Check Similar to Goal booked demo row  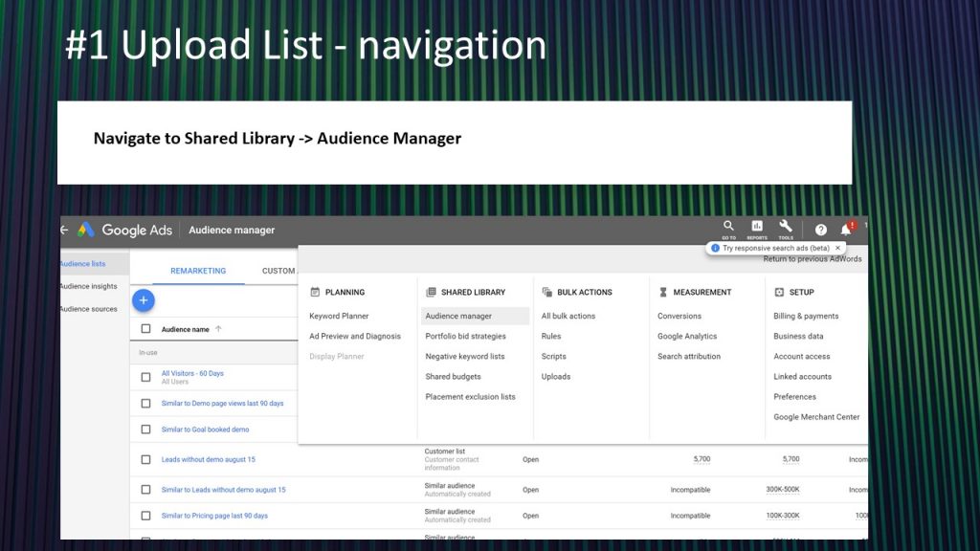pos(145,430)
